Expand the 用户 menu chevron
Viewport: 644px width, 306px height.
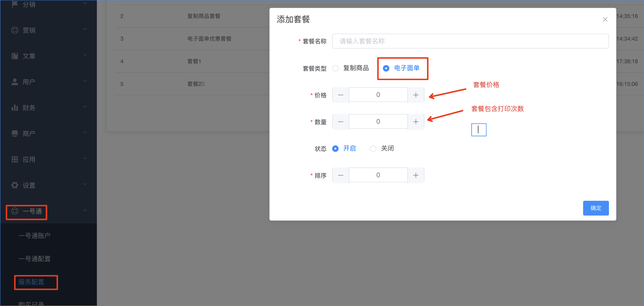85,81
